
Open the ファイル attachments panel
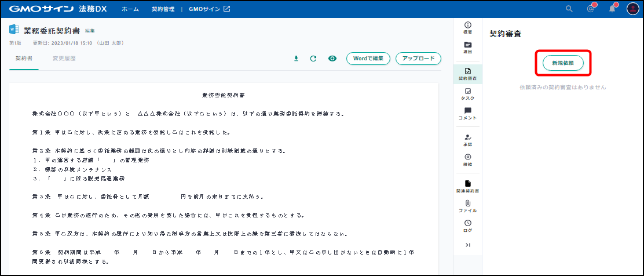tap(467, 206)
